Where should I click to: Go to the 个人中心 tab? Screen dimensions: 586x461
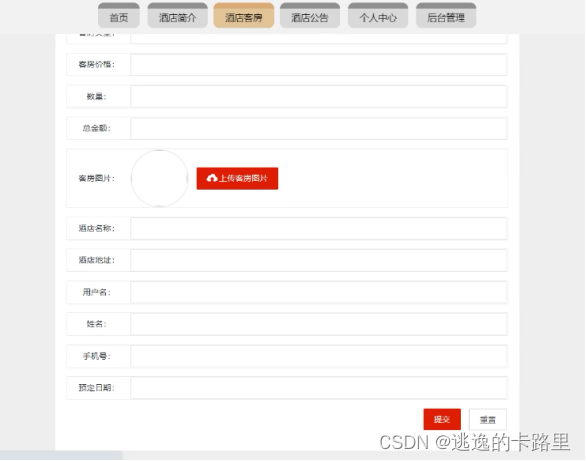tap(378, 15)
